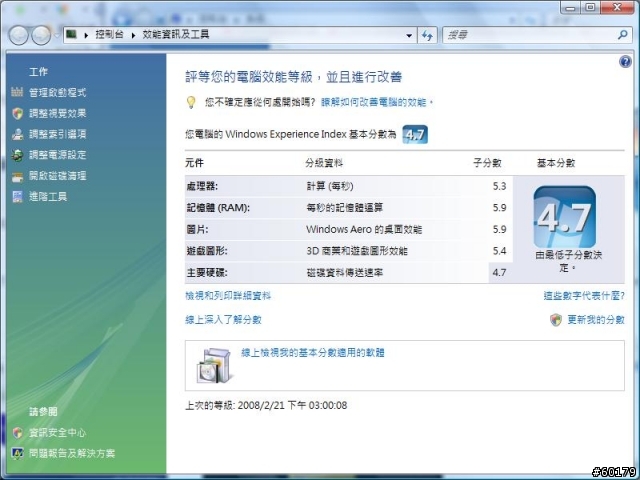Open 線上深入了解分數 link

coord(223,320)
